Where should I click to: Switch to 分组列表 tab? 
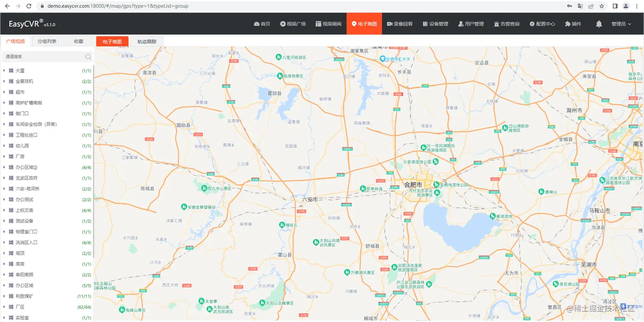(x=47, y=41)
